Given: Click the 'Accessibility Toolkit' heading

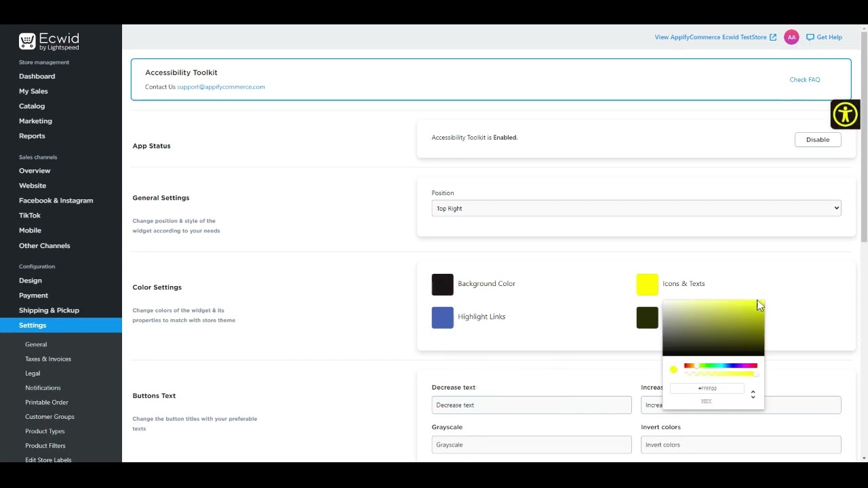Looking at the screenshot, I should [181, 73].
